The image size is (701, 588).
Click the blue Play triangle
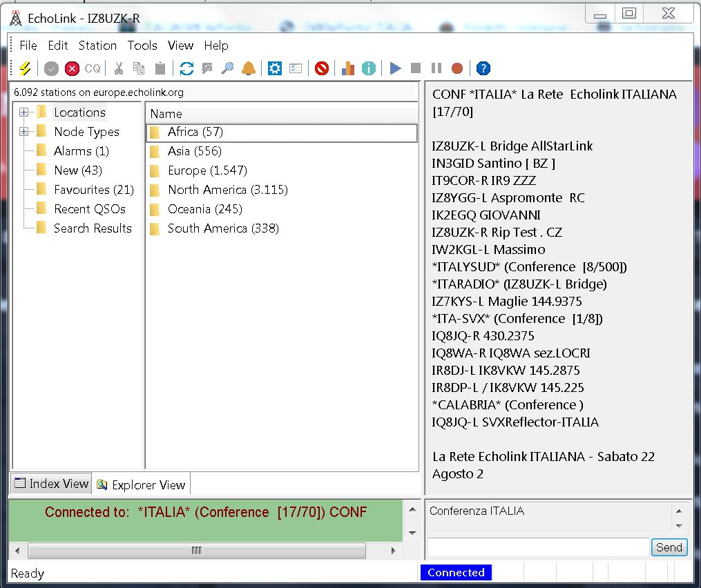point(395,68)
